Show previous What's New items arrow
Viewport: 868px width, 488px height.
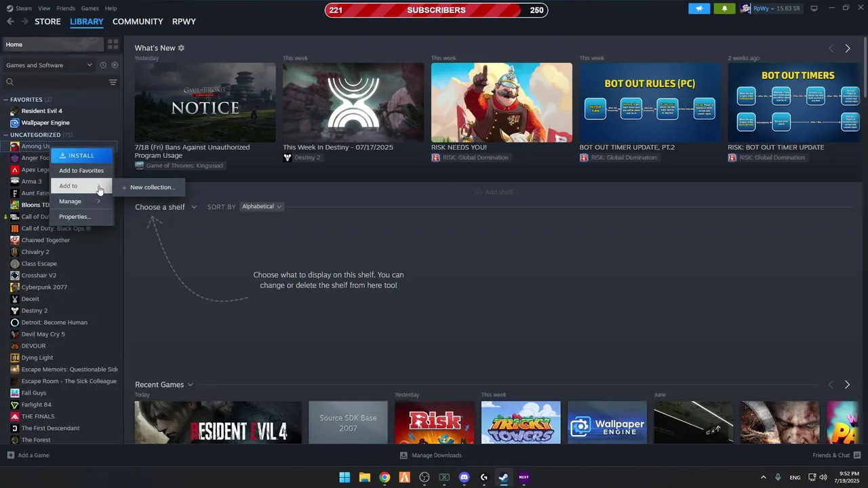point(831,48)
